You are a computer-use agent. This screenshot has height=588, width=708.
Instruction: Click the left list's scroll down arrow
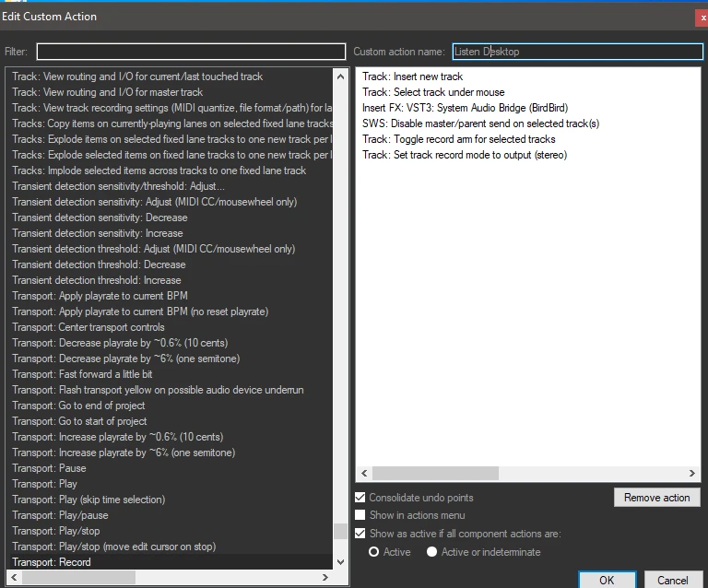tap(341, 561)
